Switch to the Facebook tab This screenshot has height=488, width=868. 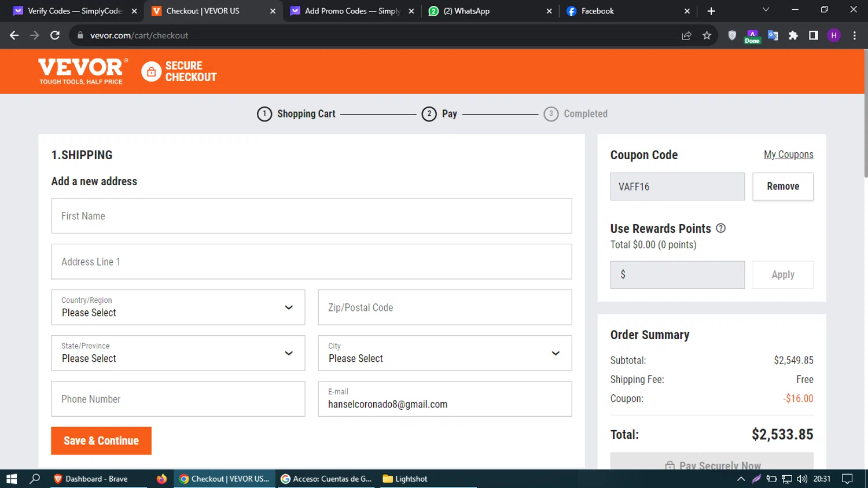pyautogui.click(x=629, y=11)
